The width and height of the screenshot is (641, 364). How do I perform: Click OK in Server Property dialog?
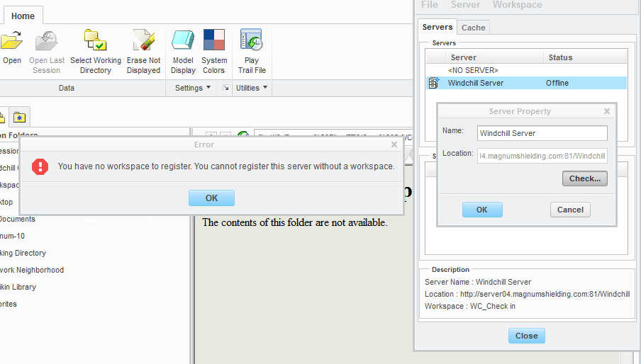(482, 210)
